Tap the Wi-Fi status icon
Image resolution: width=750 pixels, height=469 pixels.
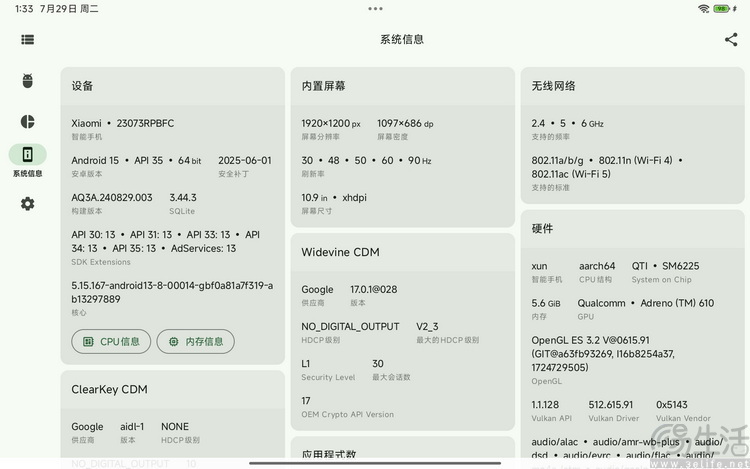[x=703, y=9]
